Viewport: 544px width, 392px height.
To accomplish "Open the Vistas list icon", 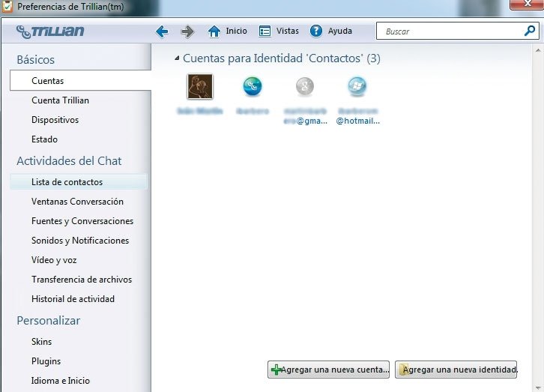I will [265, 31].
